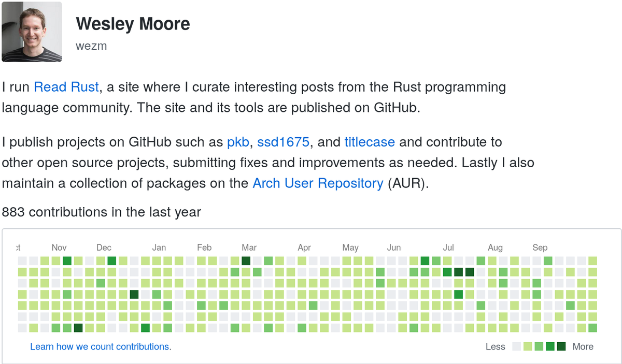Screen dimensions: 622x364
Task: Click the medium green legend swatch
Action: point(539,346)
